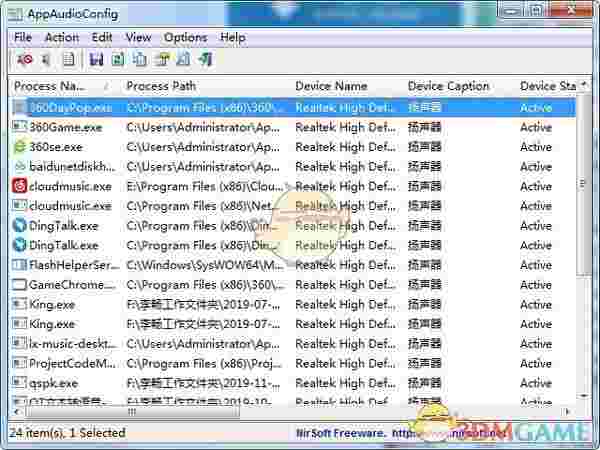Sort by the Process Path column header
The height and width of the screenshot is (450, 600).
point(205,86)
